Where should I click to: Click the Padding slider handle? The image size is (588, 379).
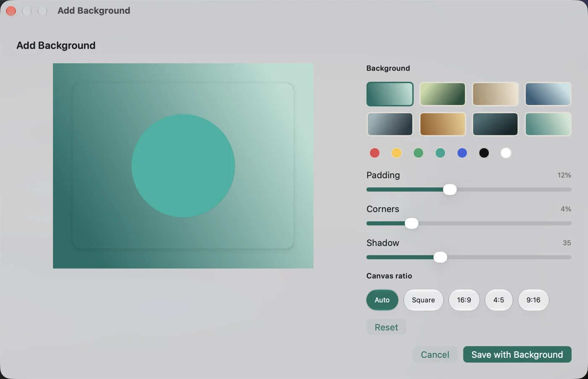[x=450, y=189]
